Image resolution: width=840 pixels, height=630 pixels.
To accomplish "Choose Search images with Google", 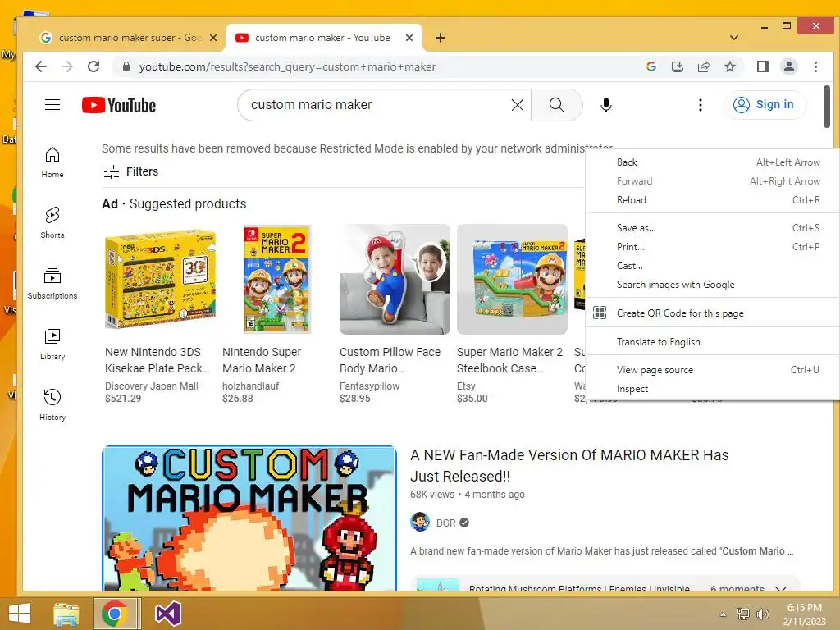I will point(713,285).
